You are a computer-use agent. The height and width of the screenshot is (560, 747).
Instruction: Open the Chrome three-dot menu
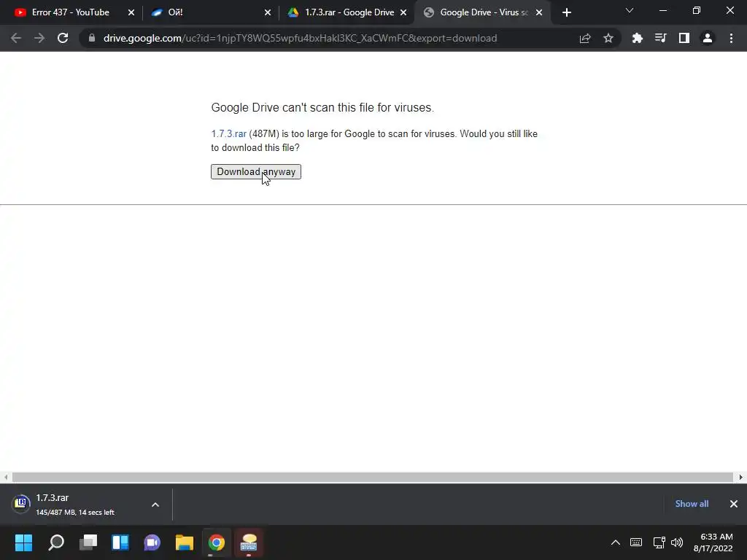point(731,38)
